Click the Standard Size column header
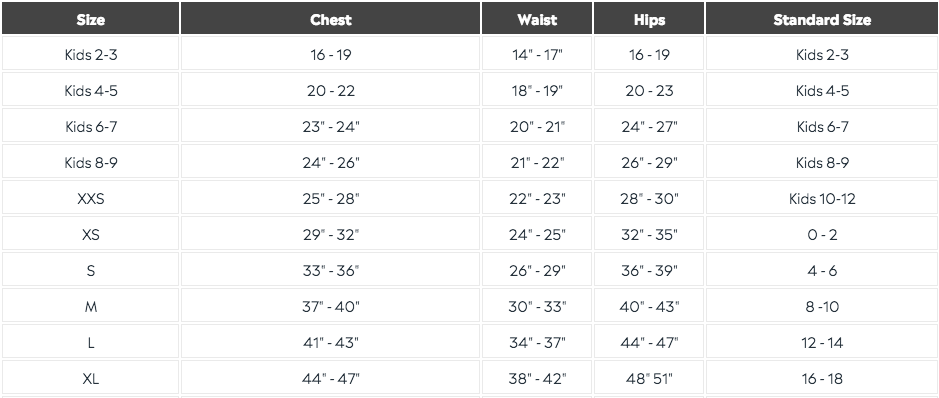This screenshot has width=939, height=398. tap(822, 19)
